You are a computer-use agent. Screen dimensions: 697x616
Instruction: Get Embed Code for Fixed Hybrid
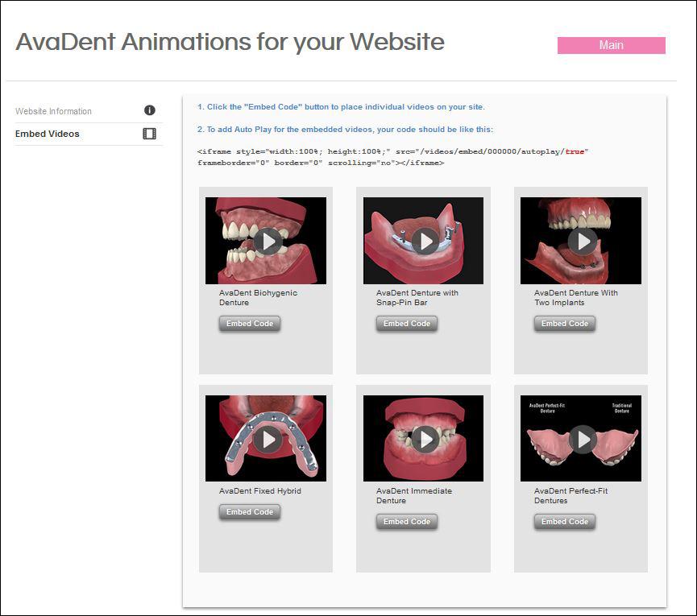pos(249,511)
